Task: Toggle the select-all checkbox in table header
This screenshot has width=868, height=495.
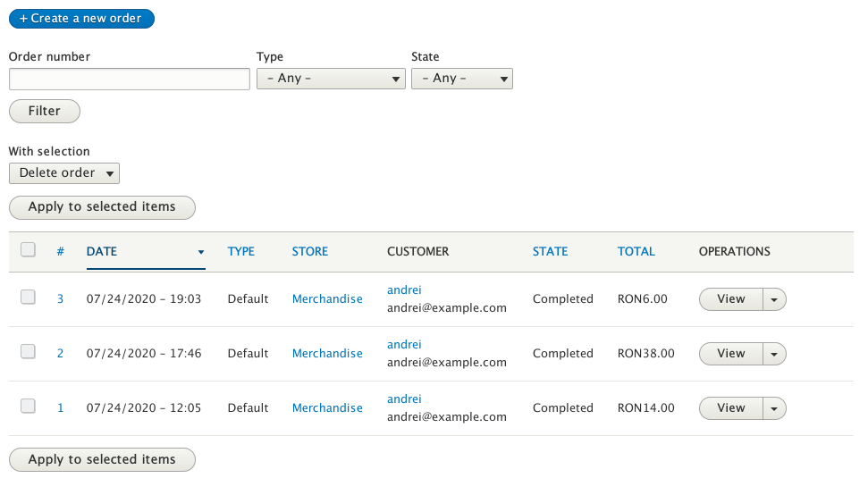Action: tap(28, 250)
